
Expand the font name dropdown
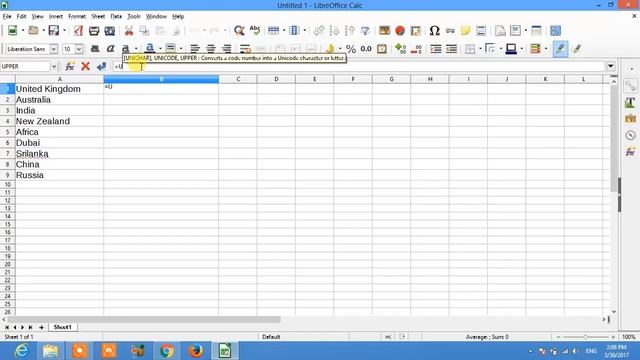(53, 49)
